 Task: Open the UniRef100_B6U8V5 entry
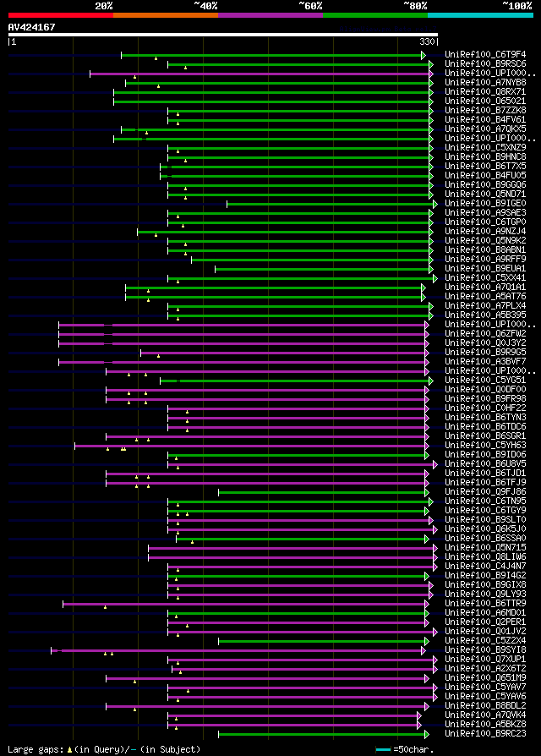(485, 463)
